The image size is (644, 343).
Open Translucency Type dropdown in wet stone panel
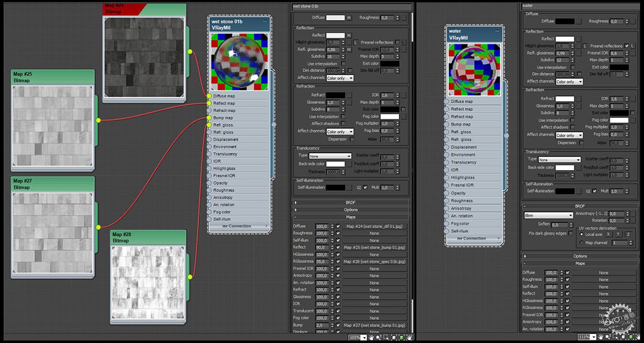[330, 156]
